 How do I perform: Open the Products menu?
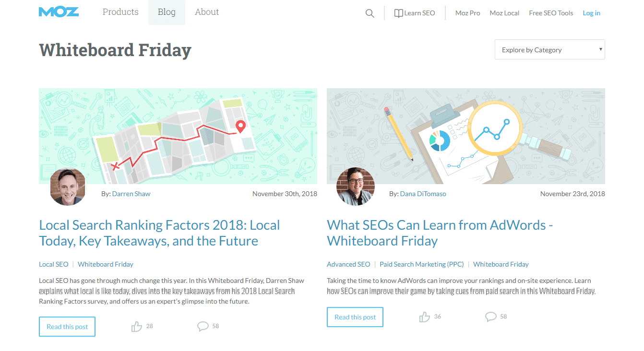(x=120, y=12)
